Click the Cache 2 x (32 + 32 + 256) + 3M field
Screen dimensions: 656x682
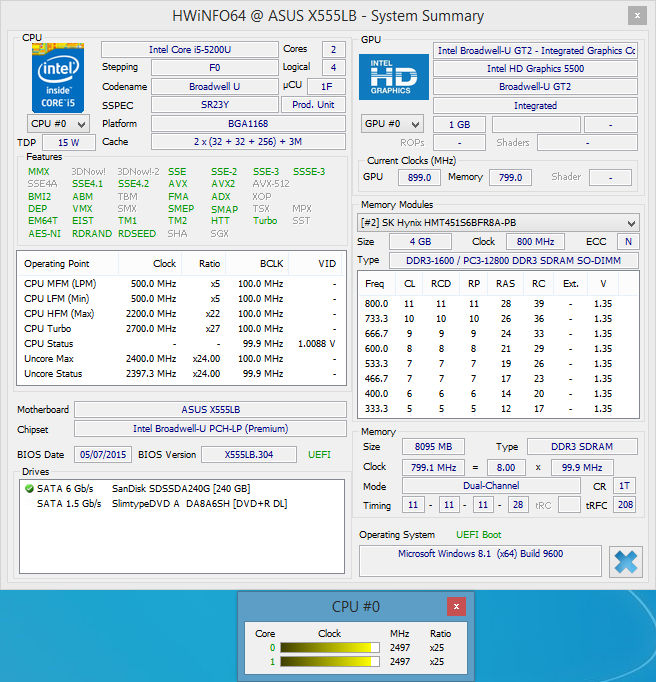pyautogui.click(x=248, y=142)
